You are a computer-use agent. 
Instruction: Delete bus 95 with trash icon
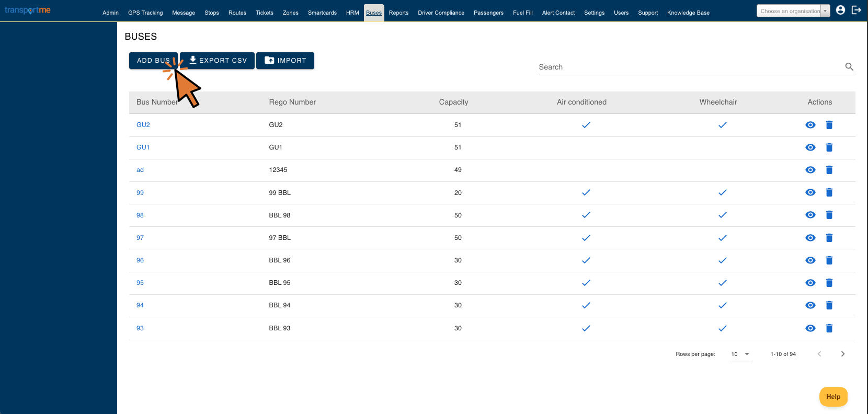click(829, 283)
